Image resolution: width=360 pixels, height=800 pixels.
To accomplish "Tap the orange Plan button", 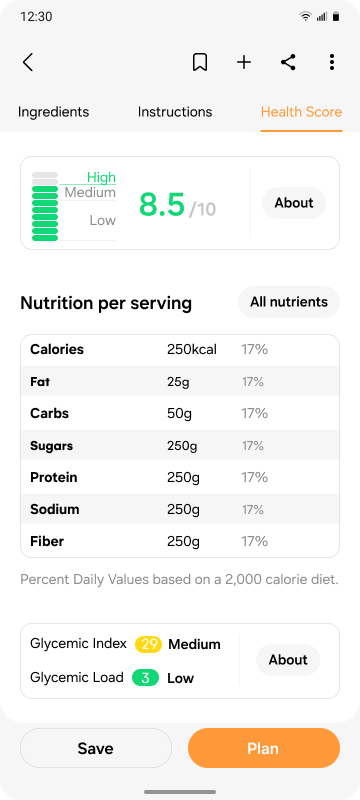I will click(x=264, y=748).
